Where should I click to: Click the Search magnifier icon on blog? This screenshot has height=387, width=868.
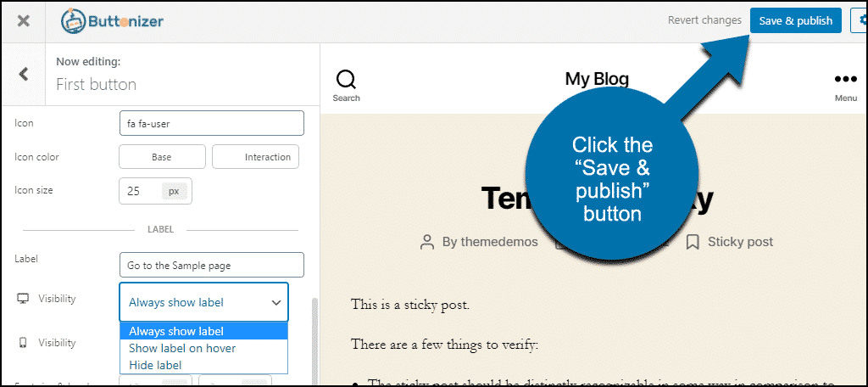(346, 80)
